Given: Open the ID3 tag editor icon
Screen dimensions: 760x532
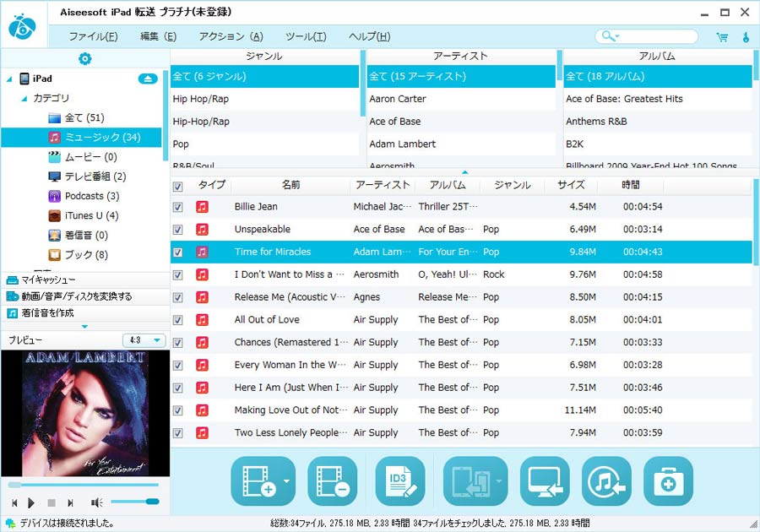Looking at the screenshot, I should pos(400,481).
